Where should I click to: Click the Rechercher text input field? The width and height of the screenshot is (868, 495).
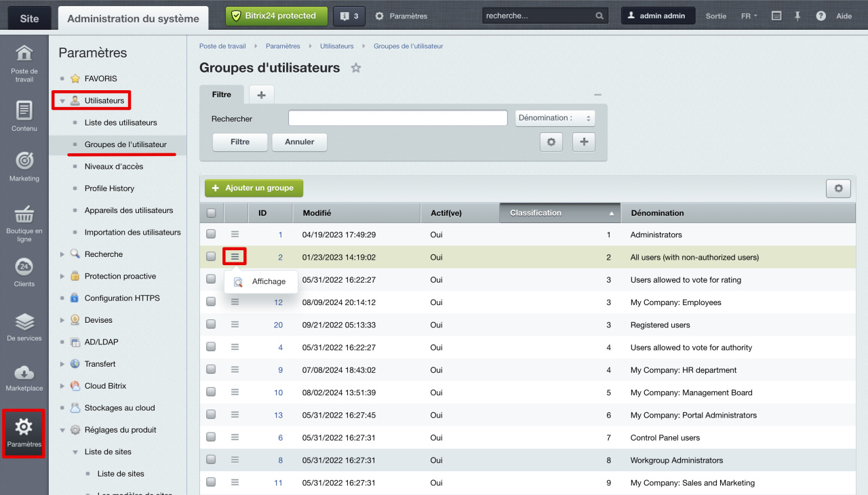398,118
